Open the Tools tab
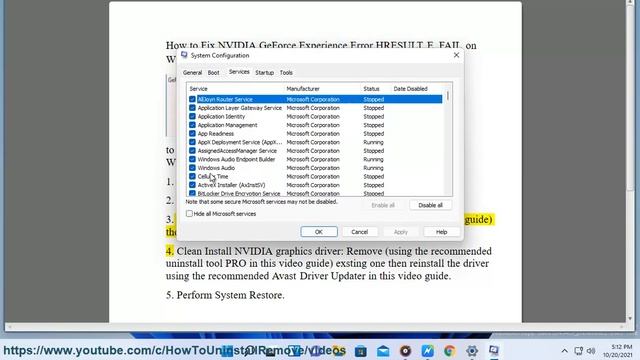The width and height of the screenshot is (640, 360). pyautogui.click(x=286, y=73)
